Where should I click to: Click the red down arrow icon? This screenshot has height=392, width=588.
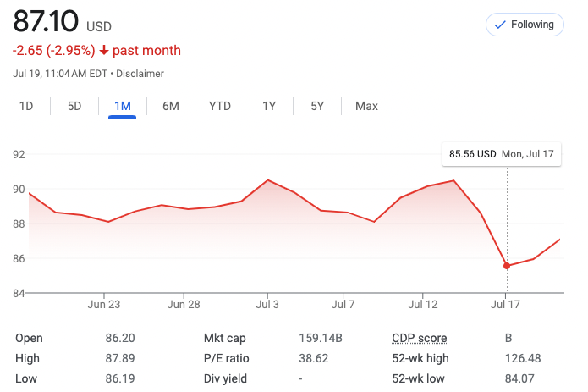pyautogui.click(x=104, y=51)
